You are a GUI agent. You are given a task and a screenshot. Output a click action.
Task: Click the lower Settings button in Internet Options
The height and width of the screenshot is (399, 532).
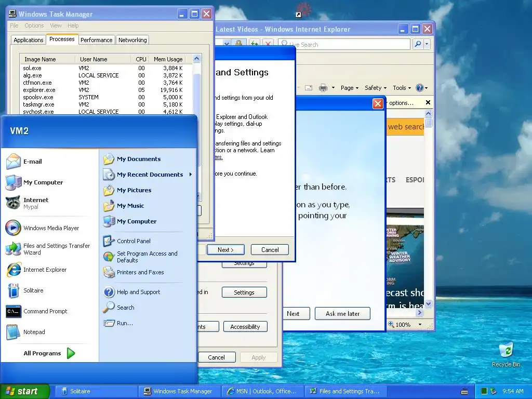[x=244, y=292]
